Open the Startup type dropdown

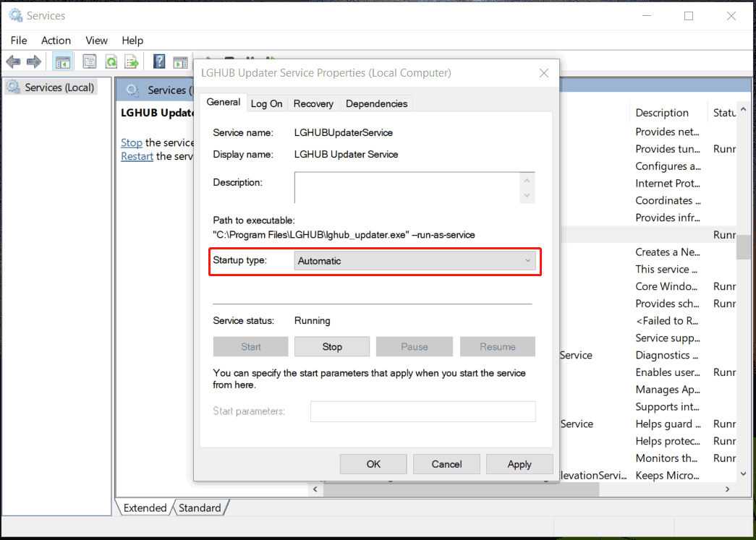coord(415,261)
